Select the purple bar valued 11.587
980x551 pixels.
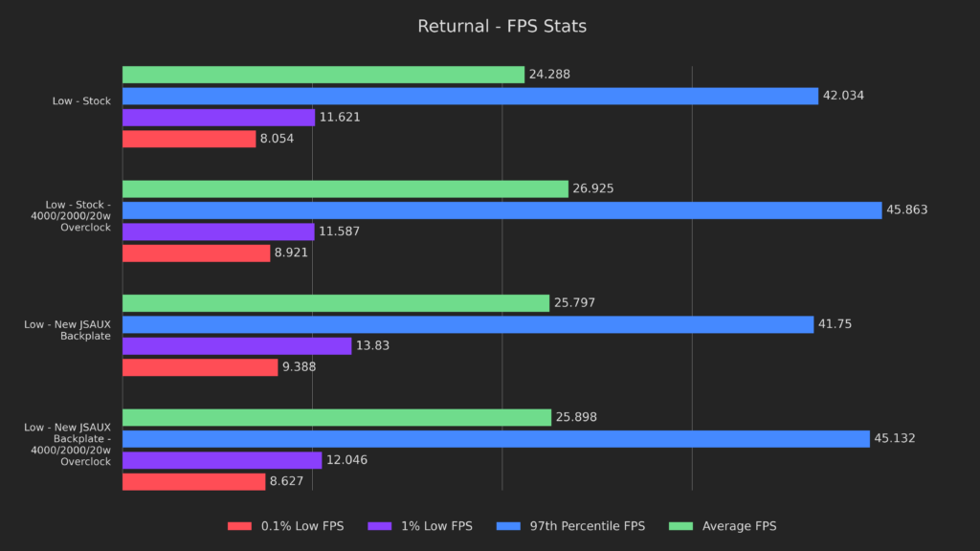point(218,231)
